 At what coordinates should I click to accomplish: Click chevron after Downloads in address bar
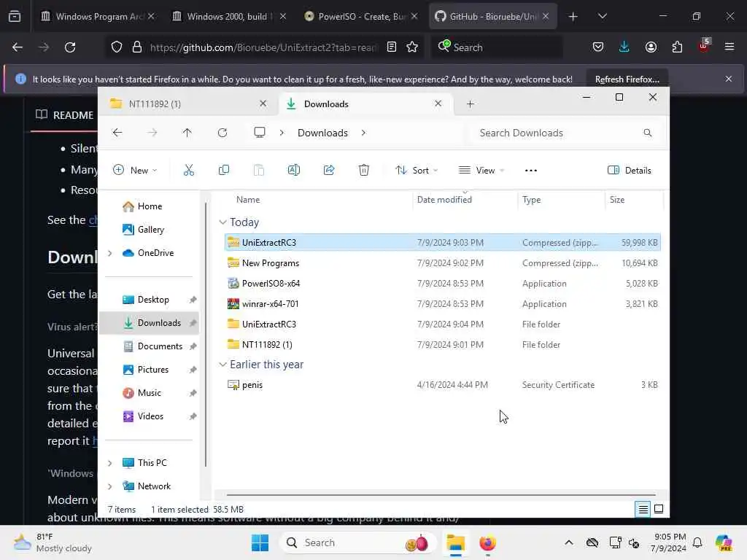click(x=363, y=133)
